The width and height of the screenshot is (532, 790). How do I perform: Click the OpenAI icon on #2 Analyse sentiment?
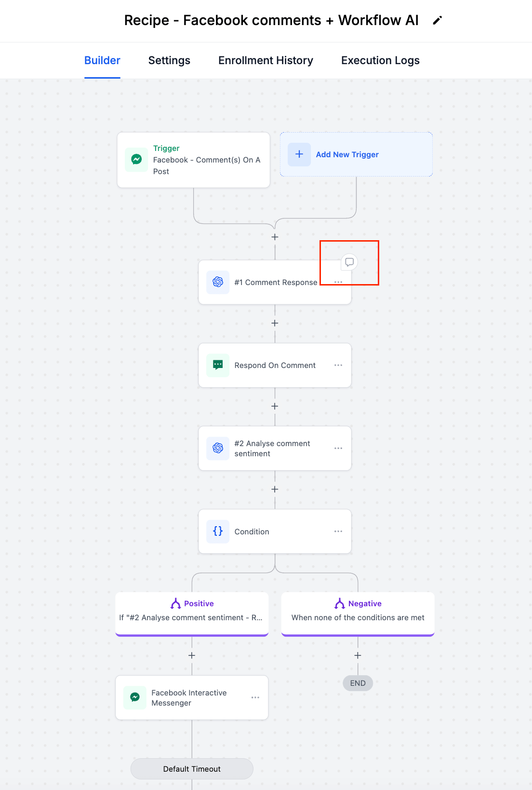tap(218, 448)
